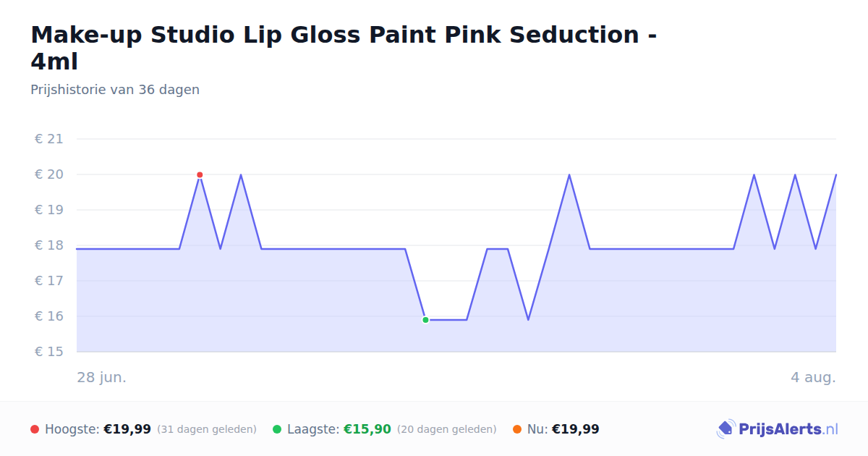Click the € 15 y-axis label

(x=49, y=352)
